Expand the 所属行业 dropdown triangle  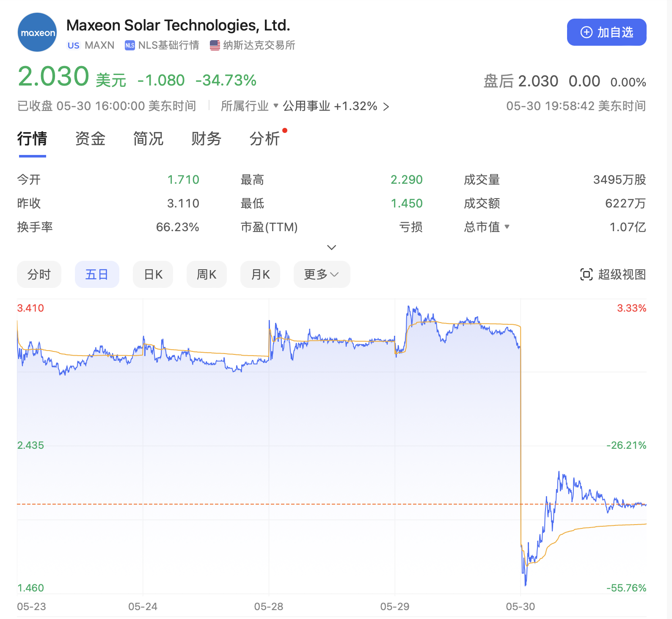click(x=276, y=105)
